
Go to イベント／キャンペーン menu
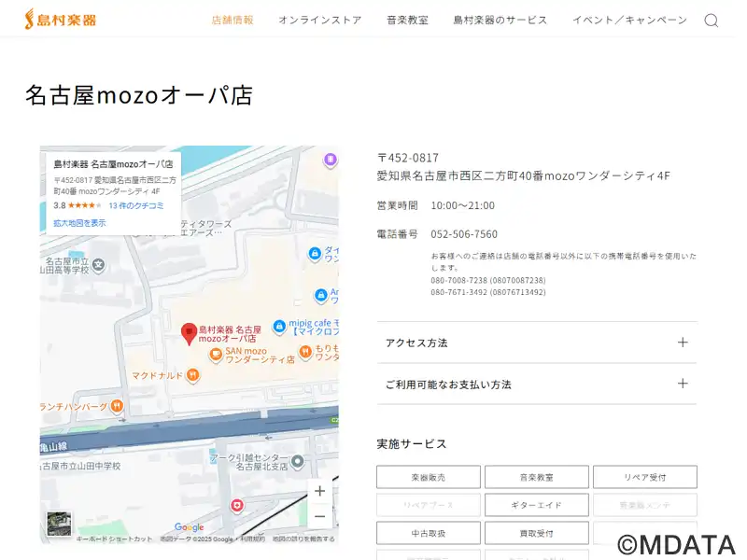pos(629,20)
